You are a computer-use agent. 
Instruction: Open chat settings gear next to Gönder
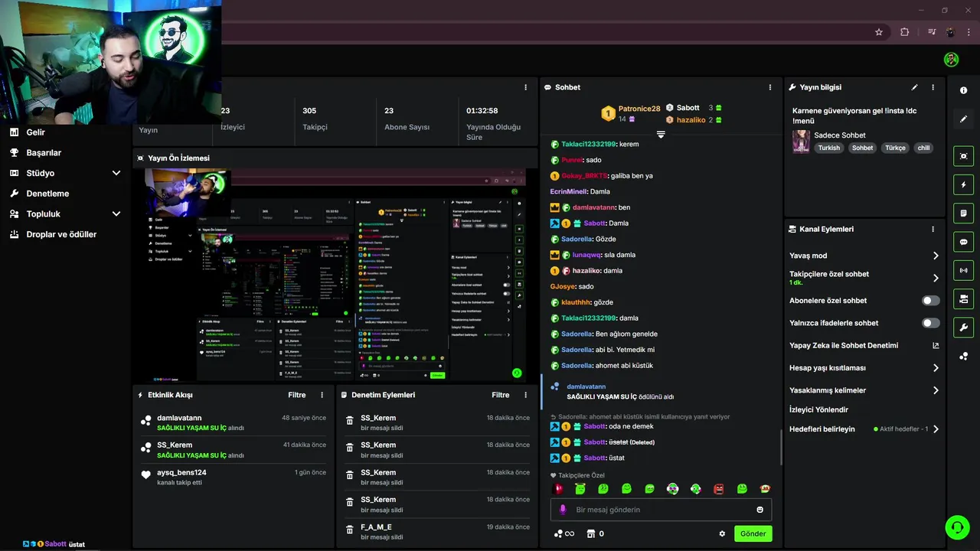click(x=722, y=533)
